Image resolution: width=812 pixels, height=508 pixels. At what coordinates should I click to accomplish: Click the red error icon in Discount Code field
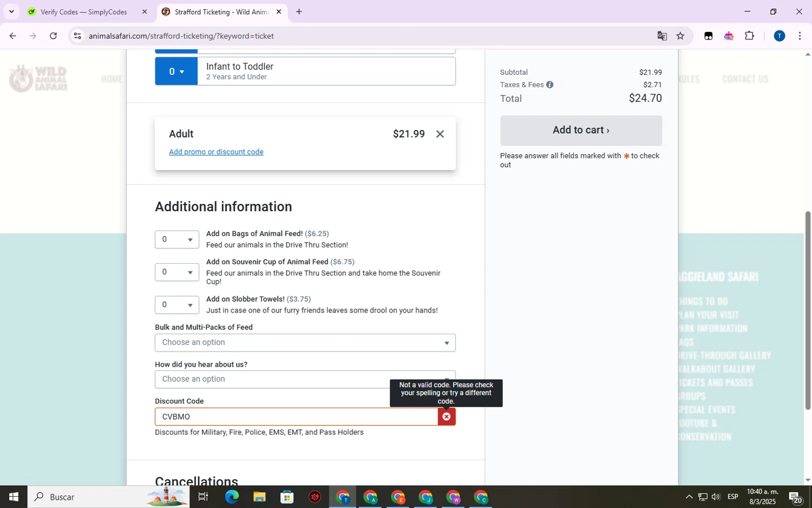tap(447, 416)
